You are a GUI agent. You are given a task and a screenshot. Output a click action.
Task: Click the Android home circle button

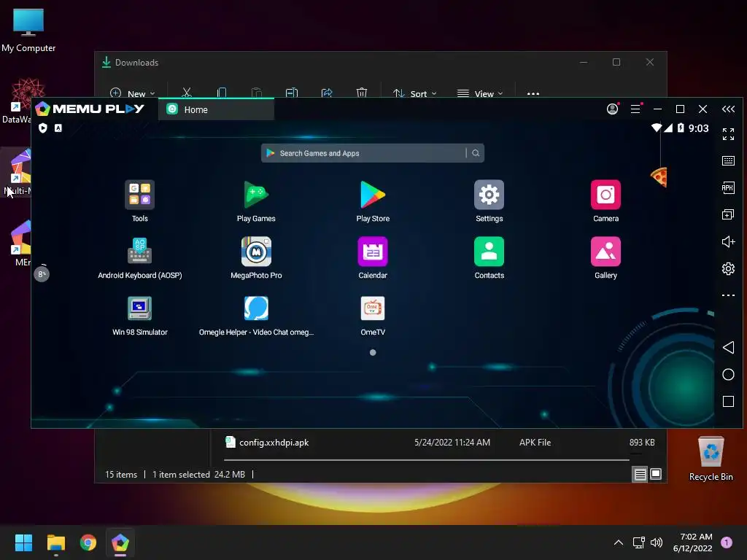728,375
